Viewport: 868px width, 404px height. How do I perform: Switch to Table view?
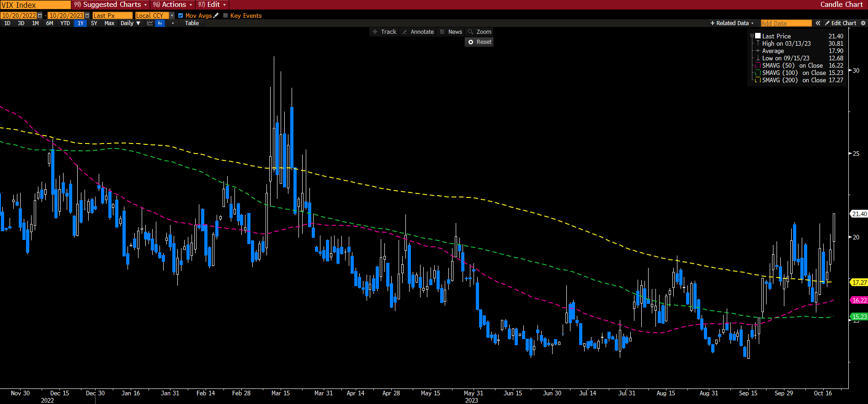point(192,23)
